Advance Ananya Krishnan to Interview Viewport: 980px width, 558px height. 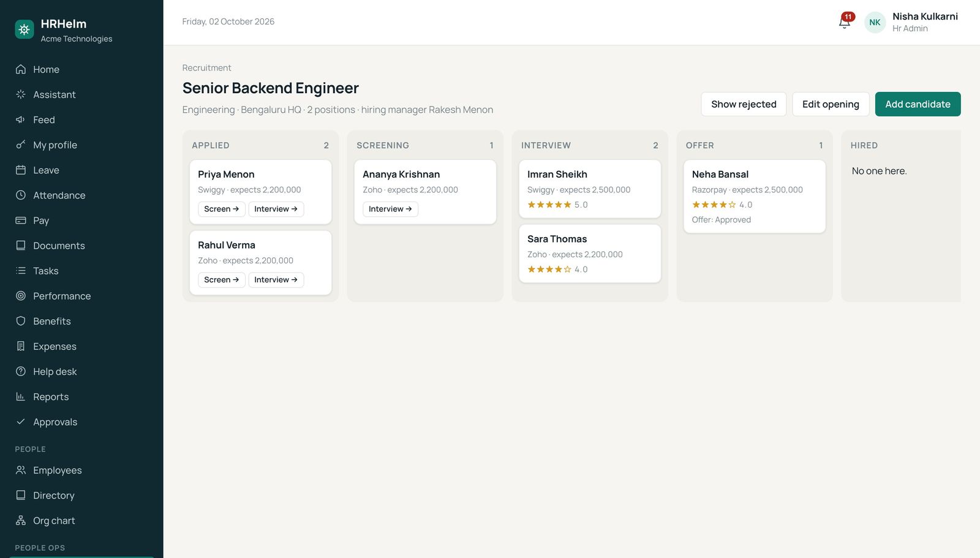(x=390, y=209)
